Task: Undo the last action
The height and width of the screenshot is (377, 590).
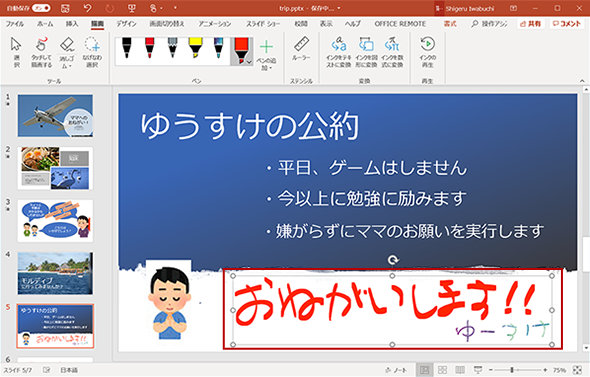Action: (87, 8)
